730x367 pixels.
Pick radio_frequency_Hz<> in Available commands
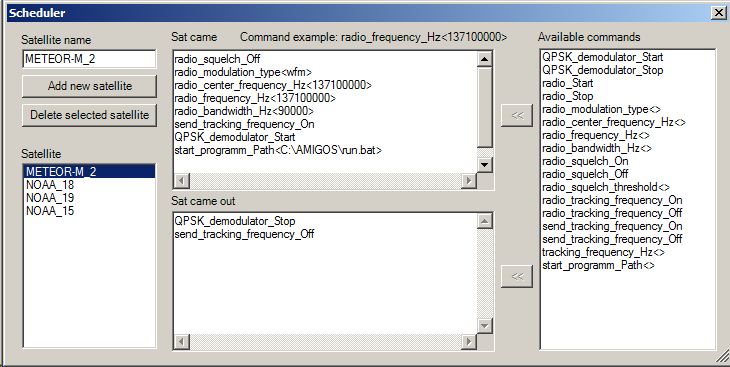tap(596, 136)
